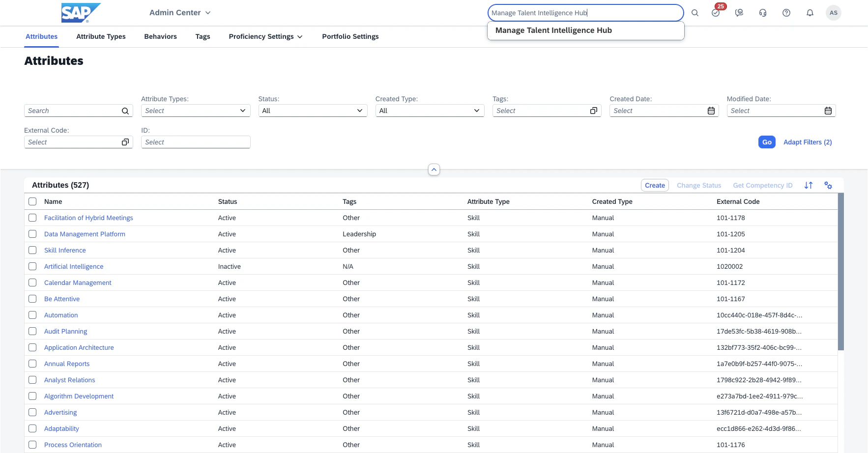Open Manage Talent Intelligence Hub search suggestion
This screenshot has height=453, width=868.
pyautogui.click(x=553, y=30)
